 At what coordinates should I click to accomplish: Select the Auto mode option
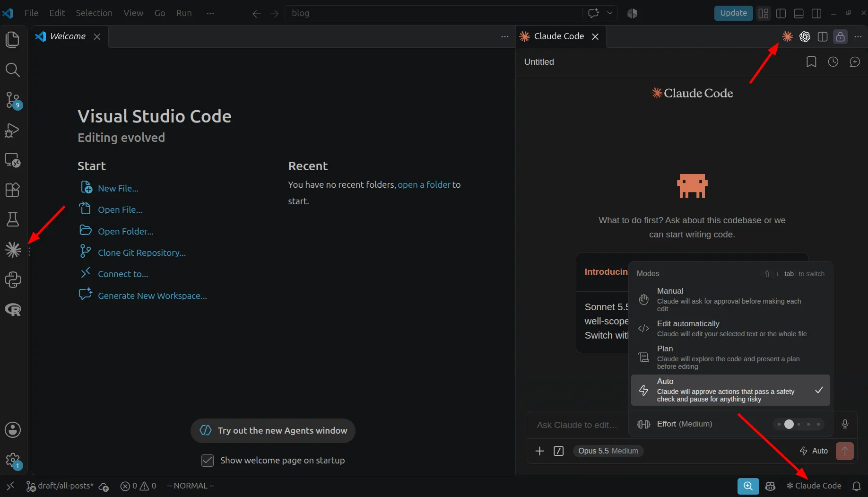730,390
